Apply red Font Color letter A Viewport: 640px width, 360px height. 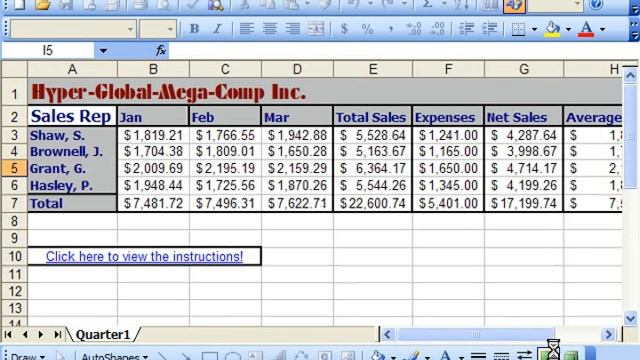coord(587,29)
